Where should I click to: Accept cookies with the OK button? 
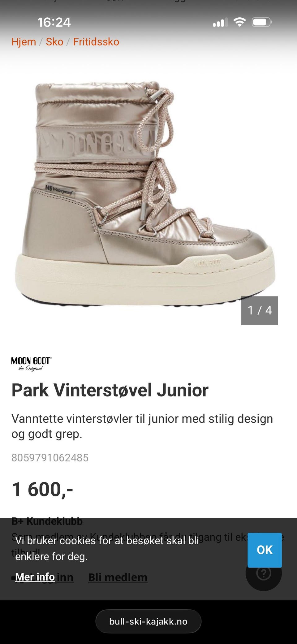(265, 550)
